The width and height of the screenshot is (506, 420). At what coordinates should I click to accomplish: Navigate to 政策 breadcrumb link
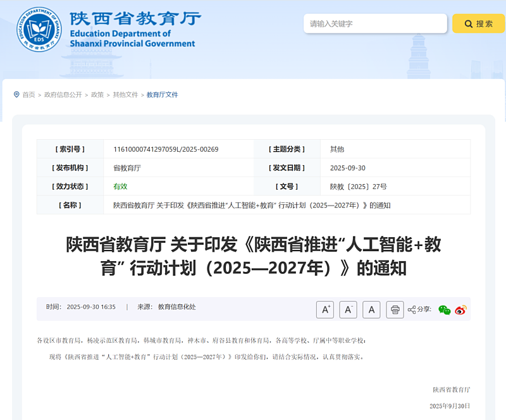coord(97,95)
